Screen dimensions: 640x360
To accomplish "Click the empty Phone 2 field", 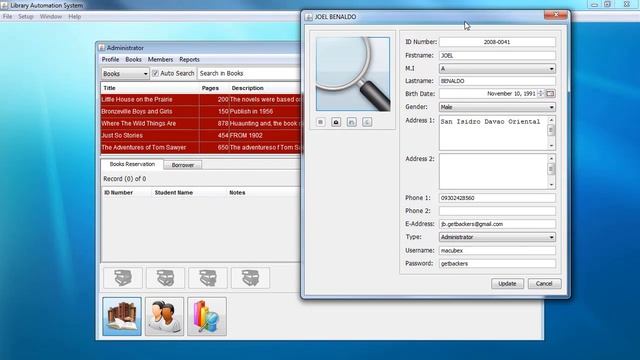I will 497,211.
